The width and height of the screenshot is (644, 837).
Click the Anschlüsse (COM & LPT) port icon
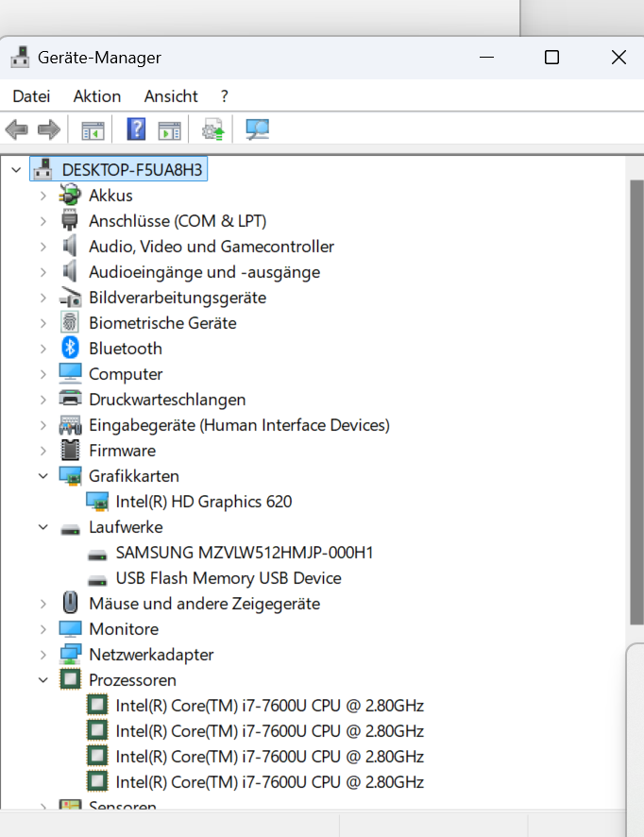(70, 220)
